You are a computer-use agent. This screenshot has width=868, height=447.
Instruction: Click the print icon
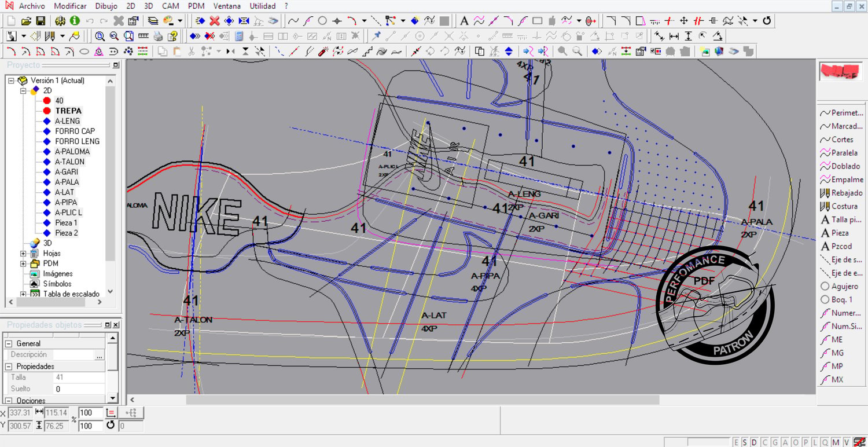pos(158,36)
